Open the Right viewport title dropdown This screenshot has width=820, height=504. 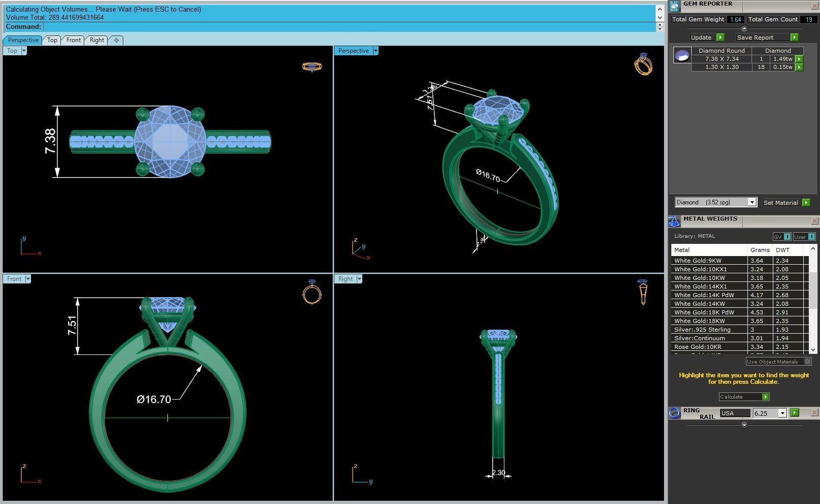click(359, 279)
